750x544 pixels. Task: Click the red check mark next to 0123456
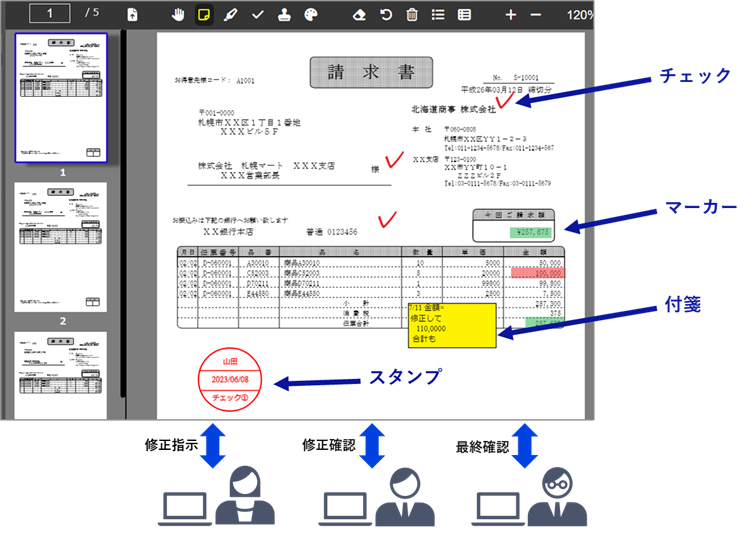[x=387, y=220]
